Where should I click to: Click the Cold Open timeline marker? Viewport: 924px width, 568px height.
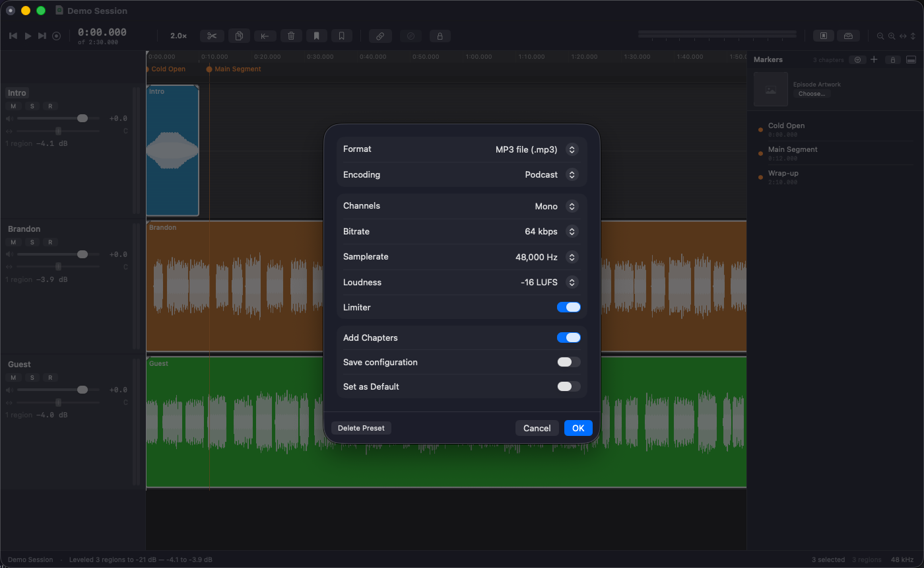tap(166, 69)
